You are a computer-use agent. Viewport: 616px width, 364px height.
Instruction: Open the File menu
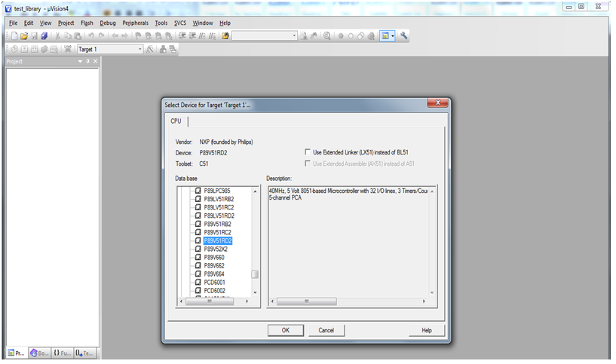click(13, 23)
